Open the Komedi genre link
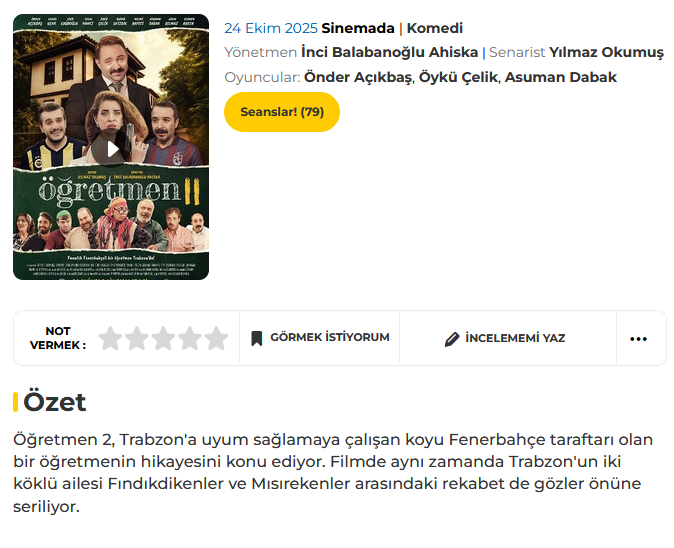 click(435, 28)
